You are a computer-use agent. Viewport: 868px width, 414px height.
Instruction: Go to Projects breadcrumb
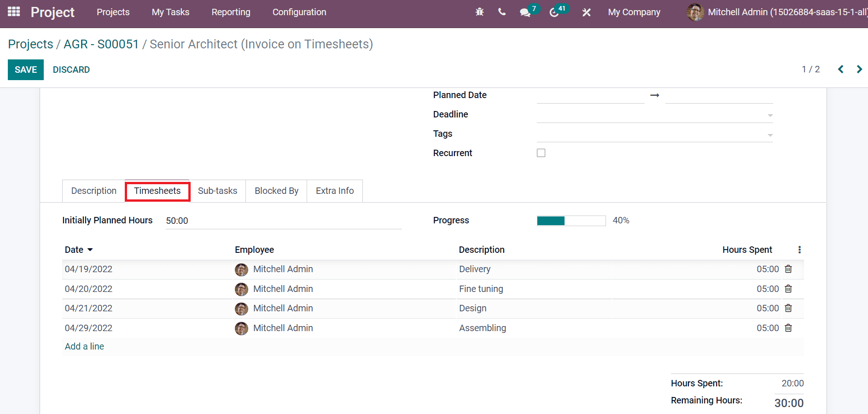(x=31, y=44)
